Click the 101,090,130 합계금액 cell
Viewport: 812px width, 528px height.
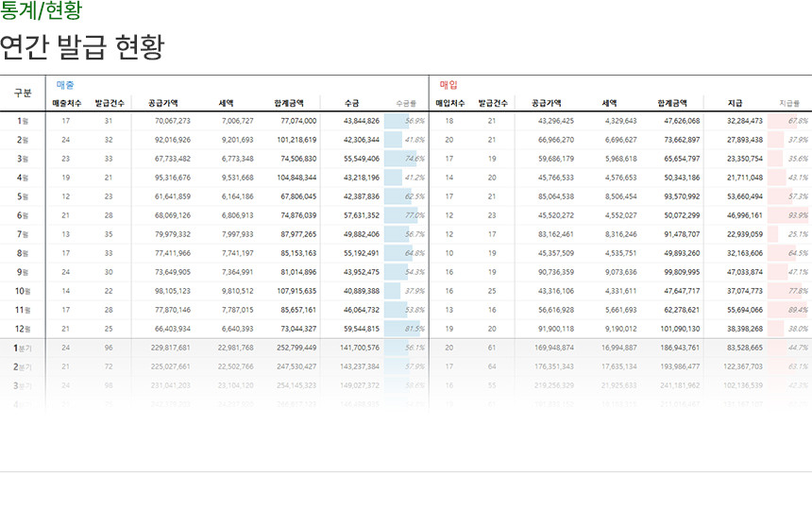[680, 329]
